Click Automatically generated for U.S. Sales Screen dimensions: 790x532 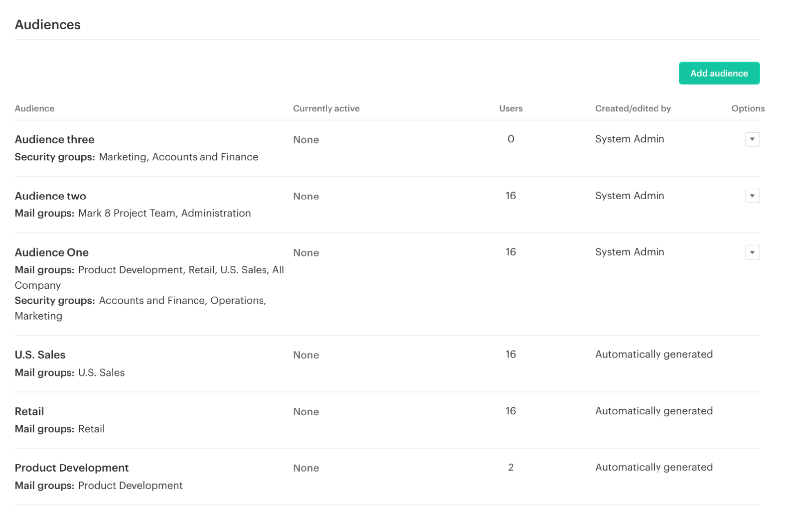point(654,354)
